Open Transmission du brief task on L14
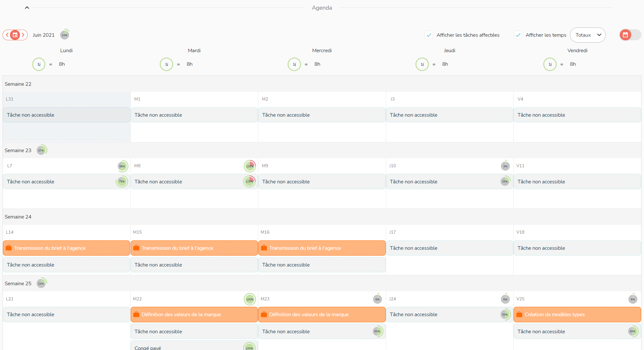Screen dimensions: 644x350 click(x=66, y=248)
